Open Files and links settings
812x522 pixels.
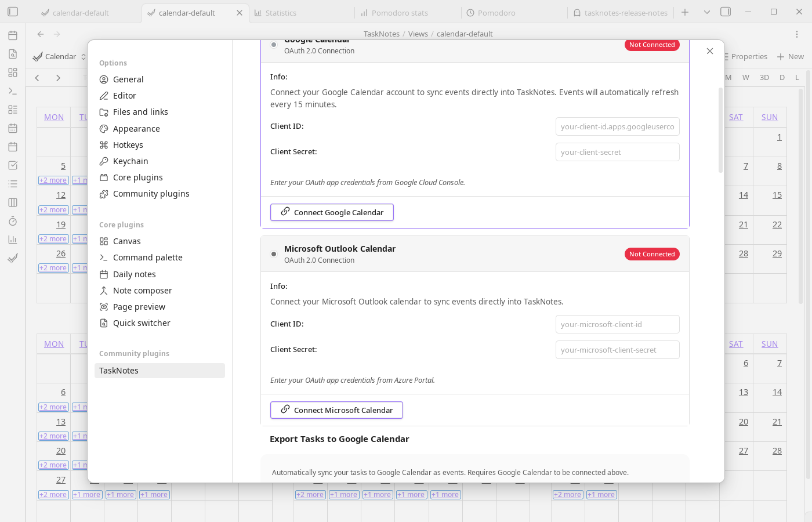(x=159, y=112)
